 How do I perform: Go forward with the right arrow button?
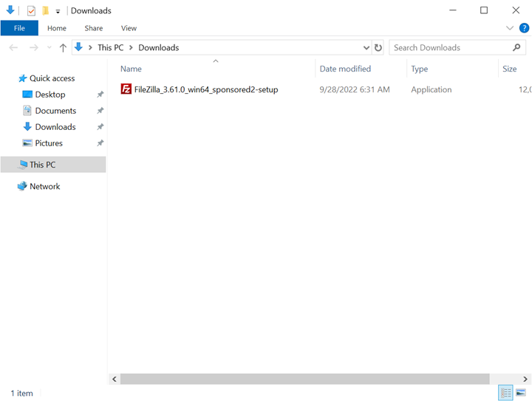coord(34,47)
